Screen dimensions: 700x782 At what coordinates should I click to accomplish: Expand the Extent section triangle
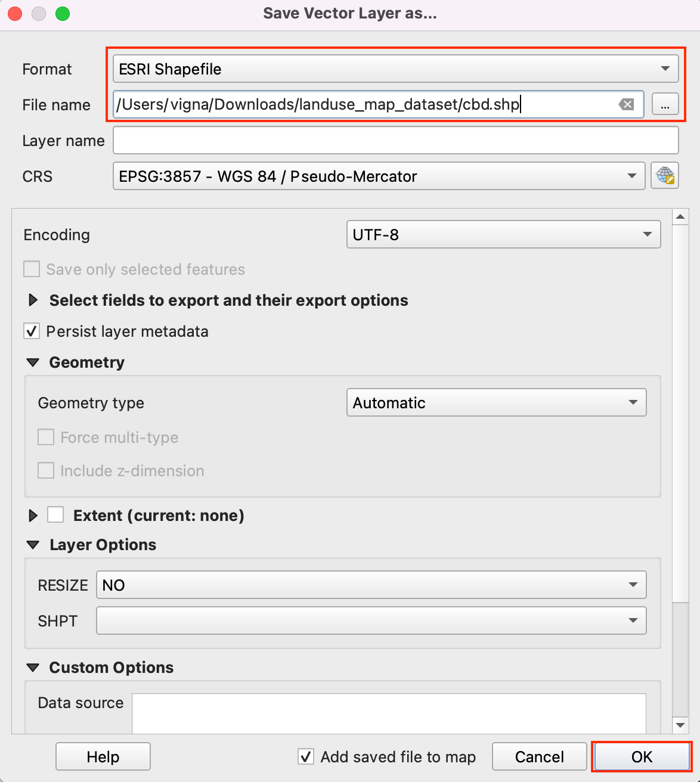33,516
